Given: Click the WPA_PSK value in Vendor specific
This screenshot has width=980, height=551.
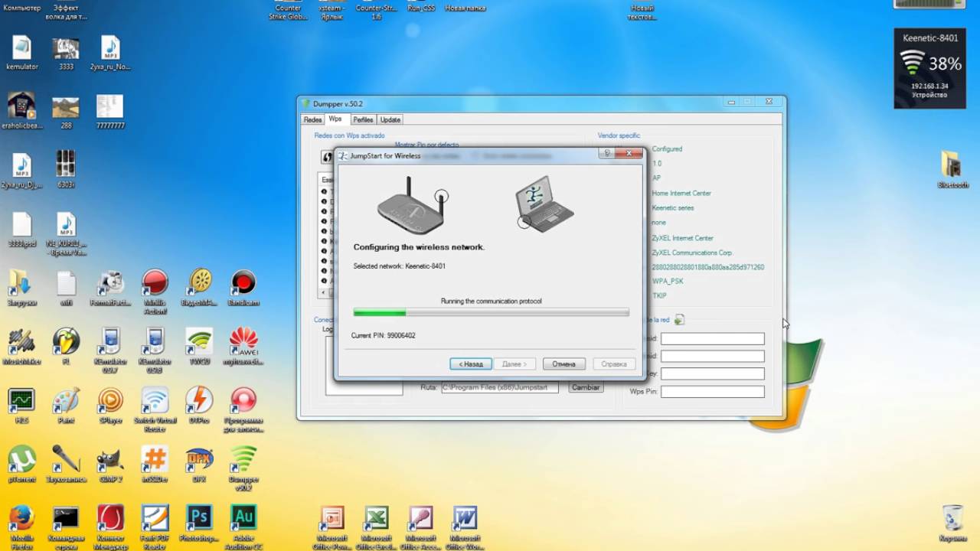Looking at the screenshot, I should click(668, 282).
